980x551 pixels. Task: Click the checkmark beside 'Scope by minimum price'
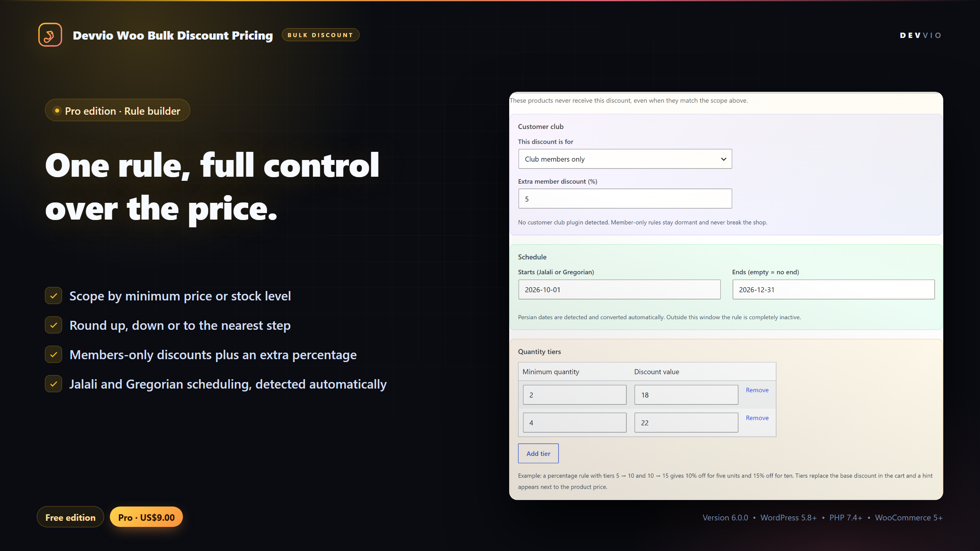(x=53, y=296)
